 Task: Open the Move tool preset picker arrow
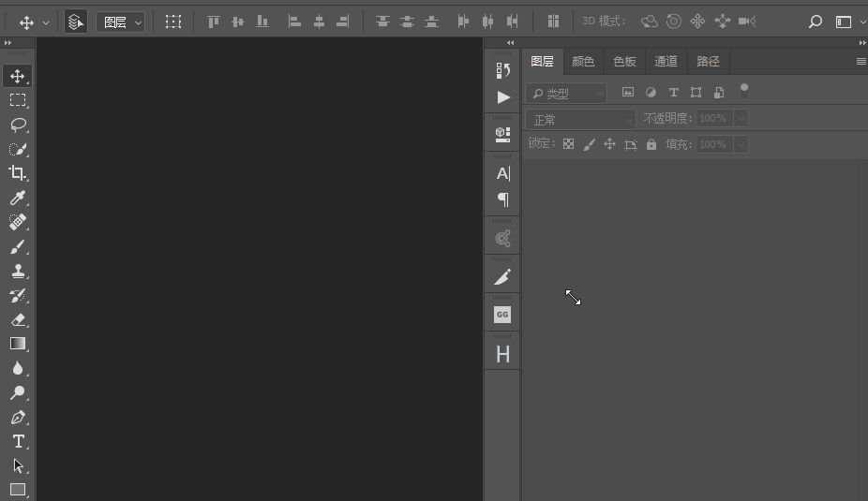pyautogui.click(x=46, y=22)
